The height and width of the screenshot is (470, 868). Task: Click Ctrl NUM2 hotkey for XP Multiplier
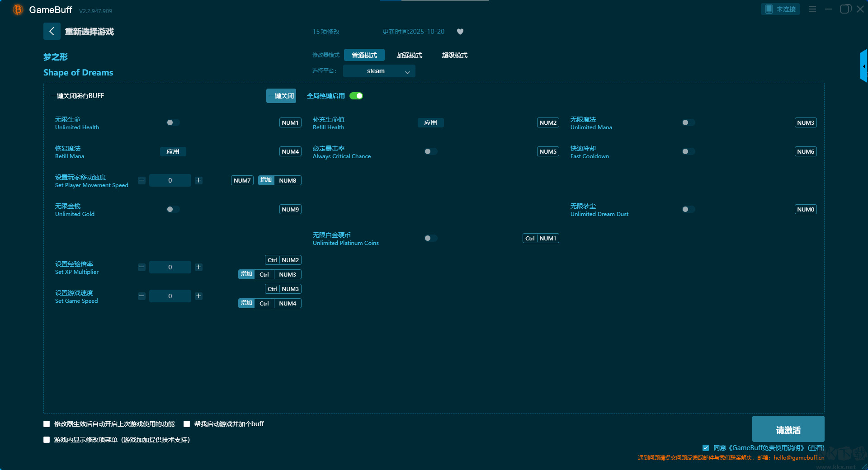(283, 260)
